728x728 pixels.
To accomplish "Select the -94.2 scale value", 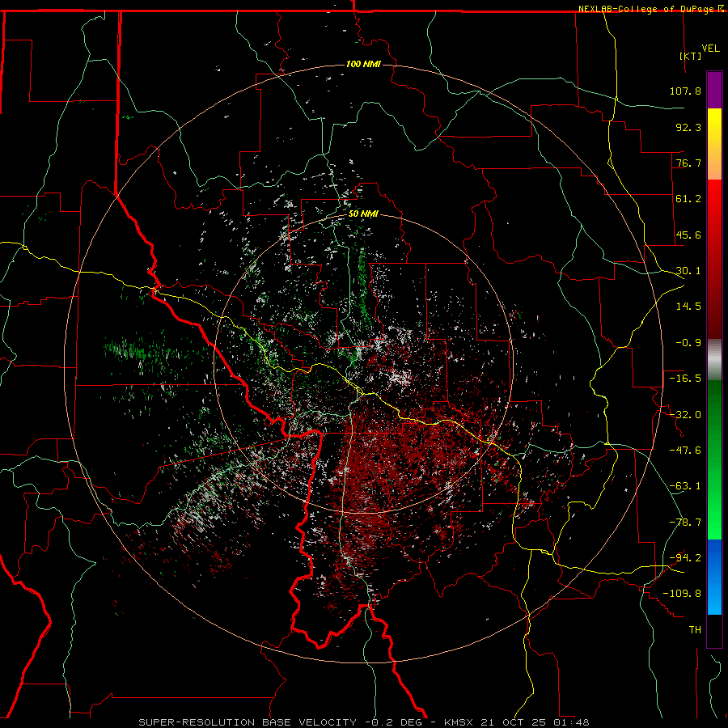I will pos(685,557).
